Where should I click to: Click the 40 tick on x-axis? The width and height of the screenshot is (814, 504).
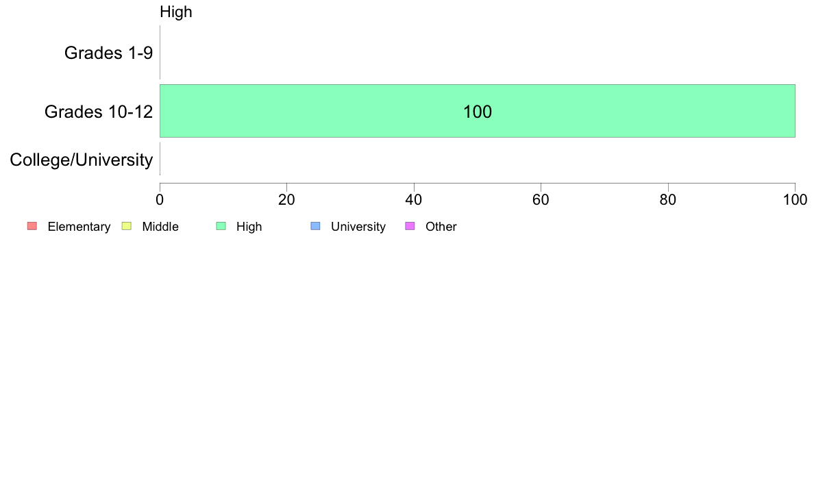pyautogui.click(x=414, y=200)
